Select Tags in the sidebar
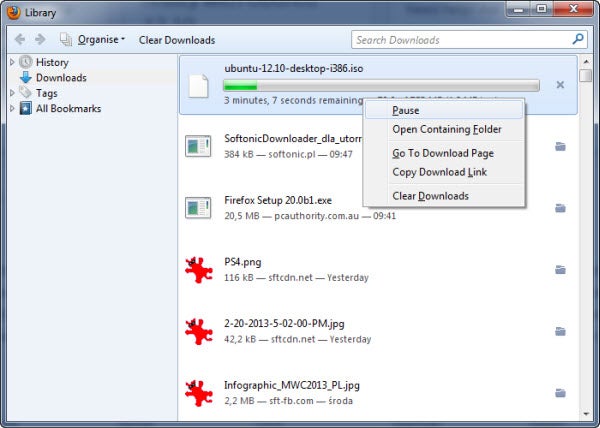This screenshot has width=600, height=428. [47, 93]
